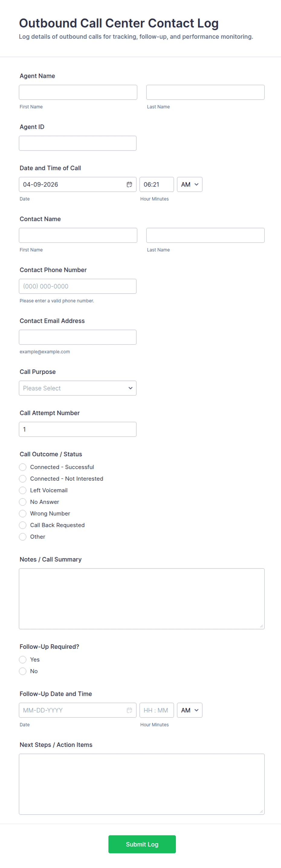Choose Left Voicemail radio option
The image size is (281, 868).
[x=23, y=490]
